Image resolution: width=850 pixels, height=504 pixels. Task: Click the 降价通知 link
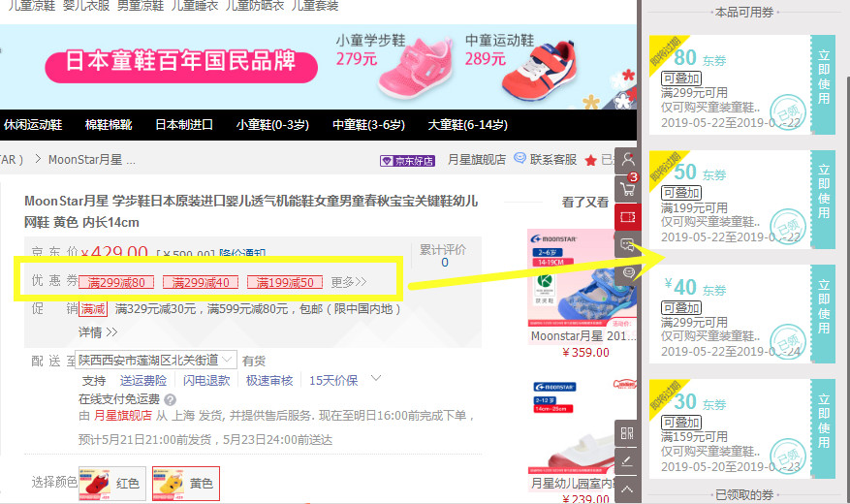pyautogui.click(x=242, y=253)
